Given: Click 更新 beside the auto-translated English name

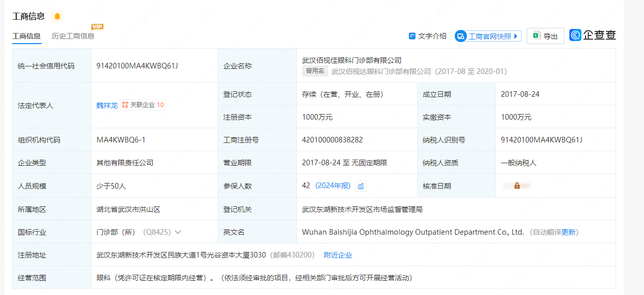Looking at the screenshot, I should click(x=568, y=232).
